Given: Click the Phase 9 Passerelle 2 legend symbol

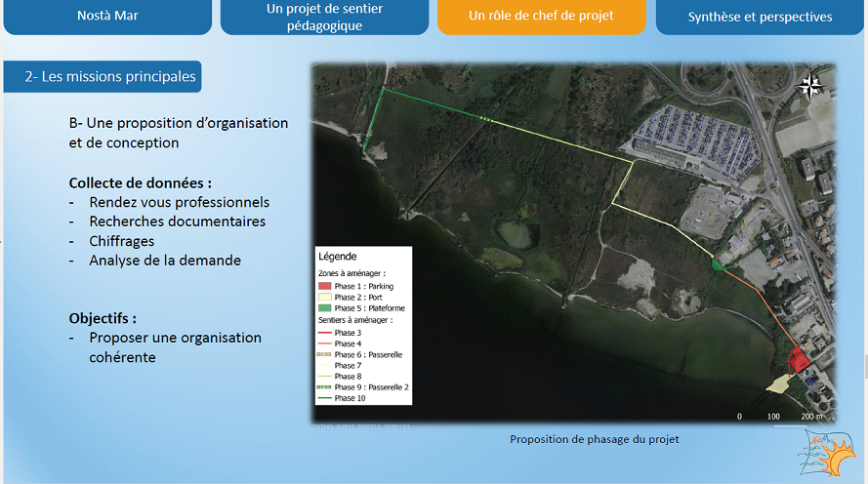Looking at the screenshot, I should click(325, 387).
